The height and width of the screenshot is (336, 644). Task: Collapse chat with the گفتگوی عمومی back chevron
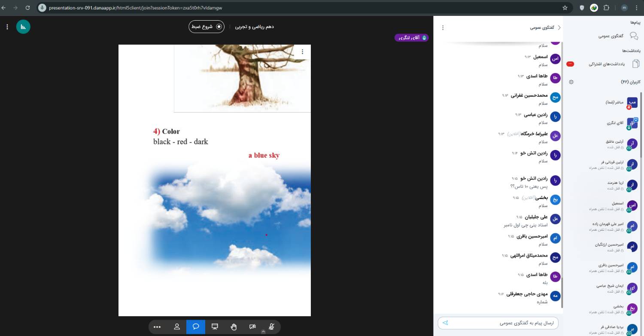559,27
